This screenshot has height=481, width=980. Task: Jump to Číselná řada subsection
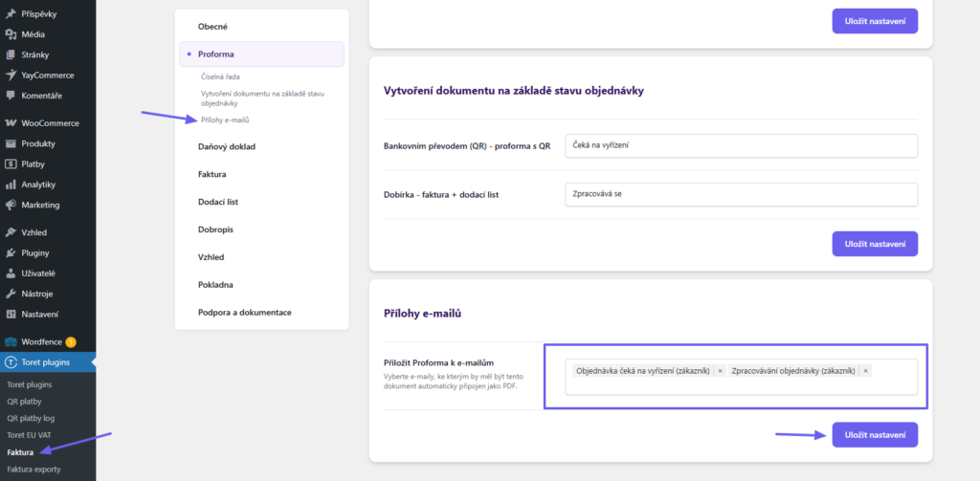pos(221,77)
